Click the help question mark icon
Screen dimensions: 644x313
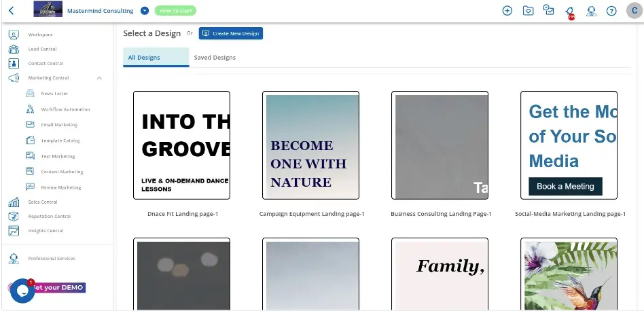[611, 11]
